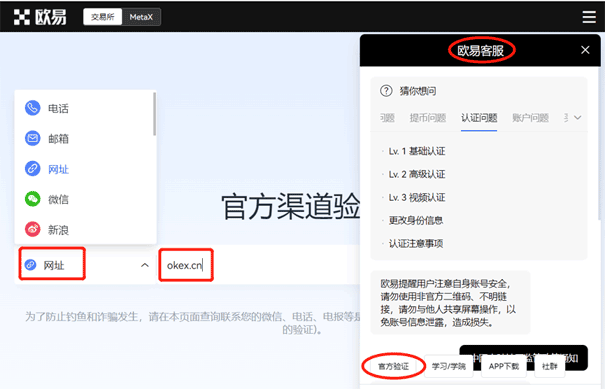Open the Lv. 2 高级认证 question
605x389 pixels.
(417, 174)
